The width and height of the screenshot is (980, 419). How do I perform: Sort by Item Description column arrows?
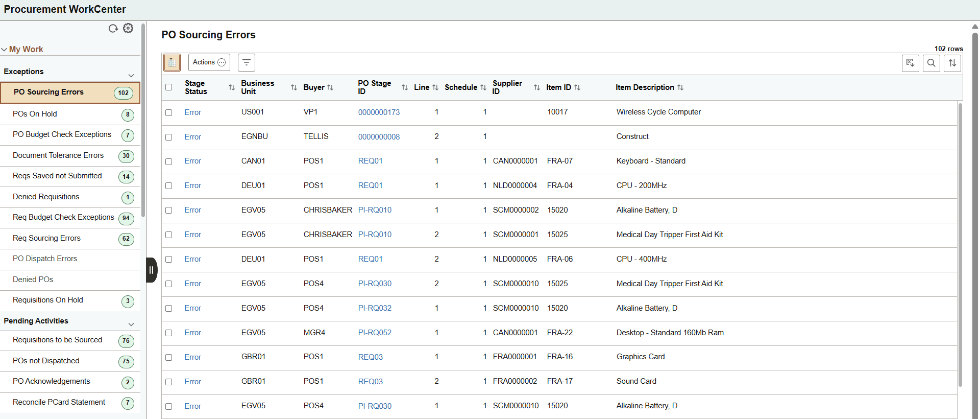point(680,87)
